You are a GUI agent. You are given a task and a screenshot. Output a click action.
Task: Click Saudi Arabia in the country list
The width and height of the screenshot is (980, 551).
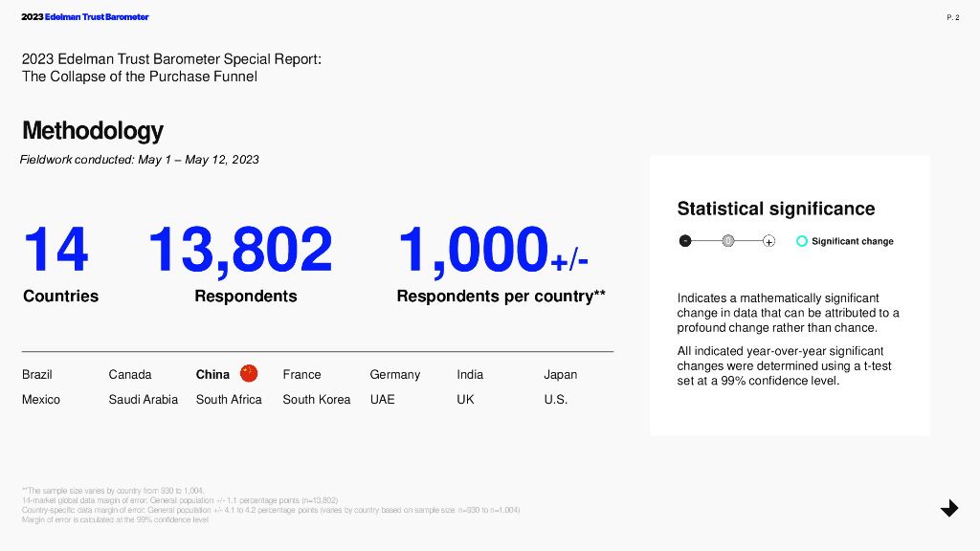[x=143, y=399]
